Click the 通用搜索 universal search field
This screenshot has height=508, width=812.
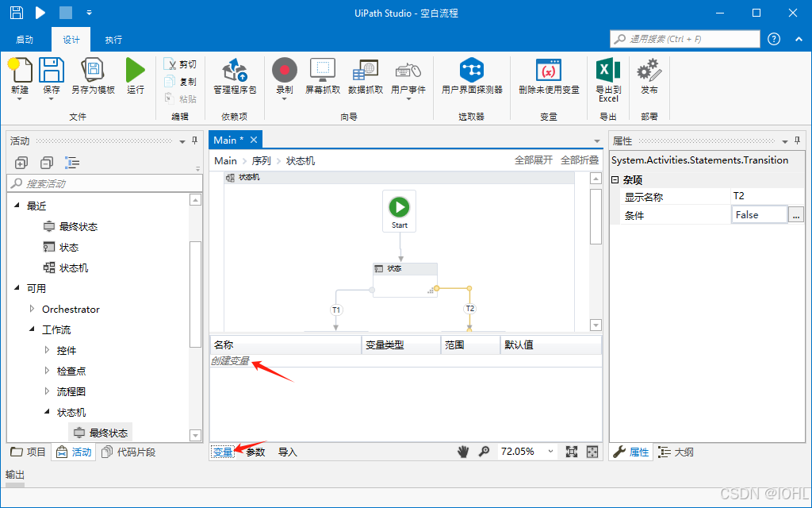point(685,39)
